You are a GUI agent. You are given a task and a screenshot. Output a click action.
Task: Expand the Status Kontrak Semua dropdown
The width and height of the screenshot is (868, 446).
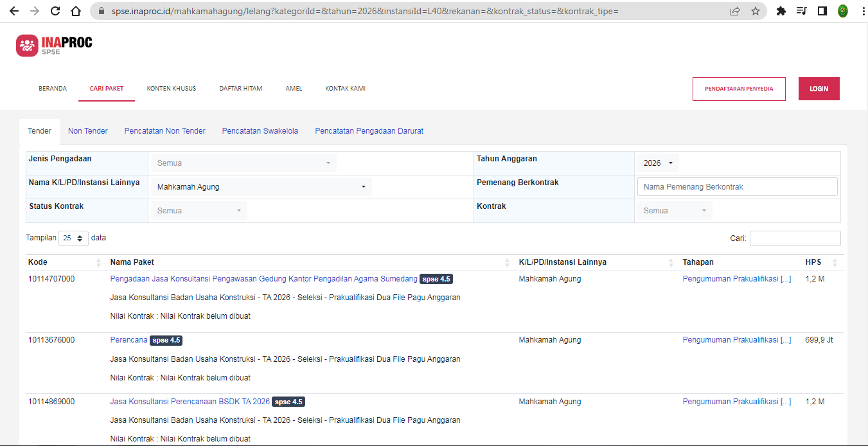[199, 211]
